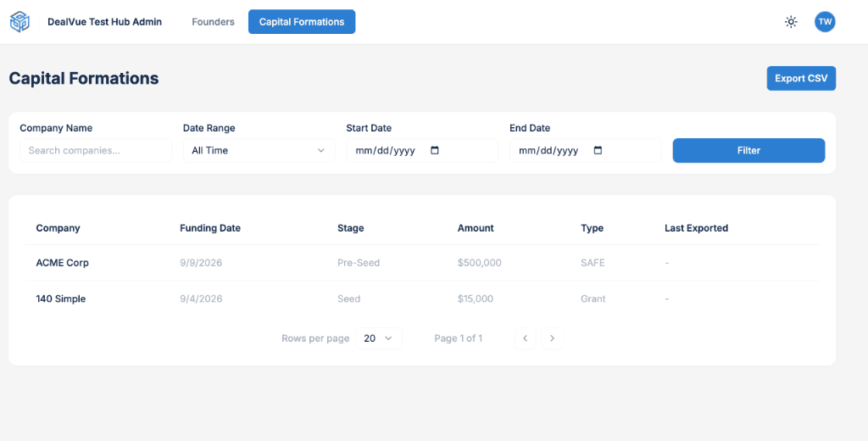The image size is (868, 441).
Task: Click the Date Range filter label
Action: point(209,128)
